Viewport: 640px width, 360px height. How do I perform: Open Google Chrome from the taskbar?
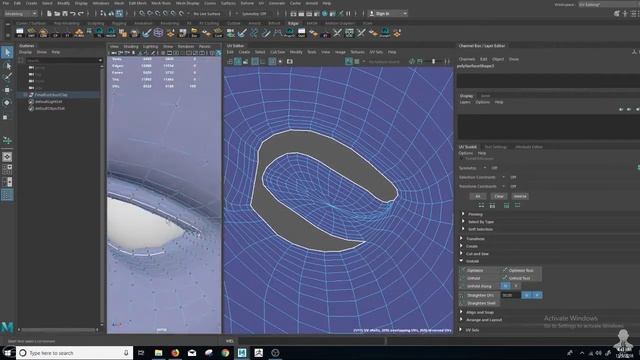pos(225,353)
